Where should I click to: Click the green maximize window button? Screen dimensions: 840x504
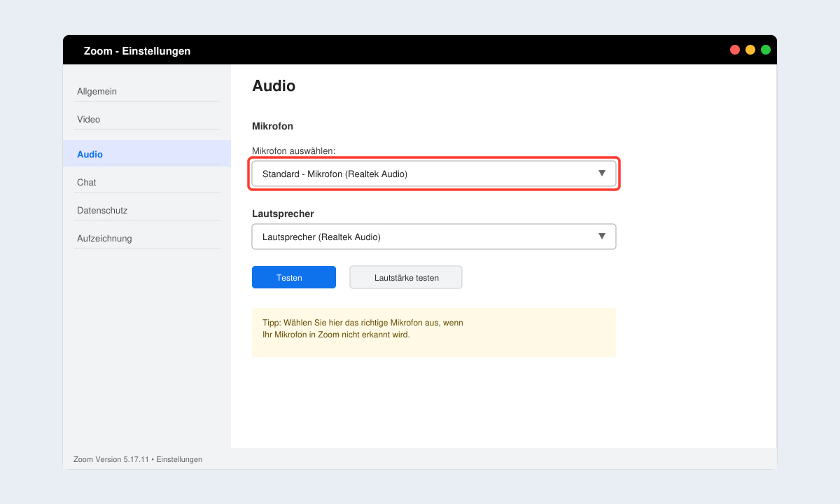tap(766, 50)
